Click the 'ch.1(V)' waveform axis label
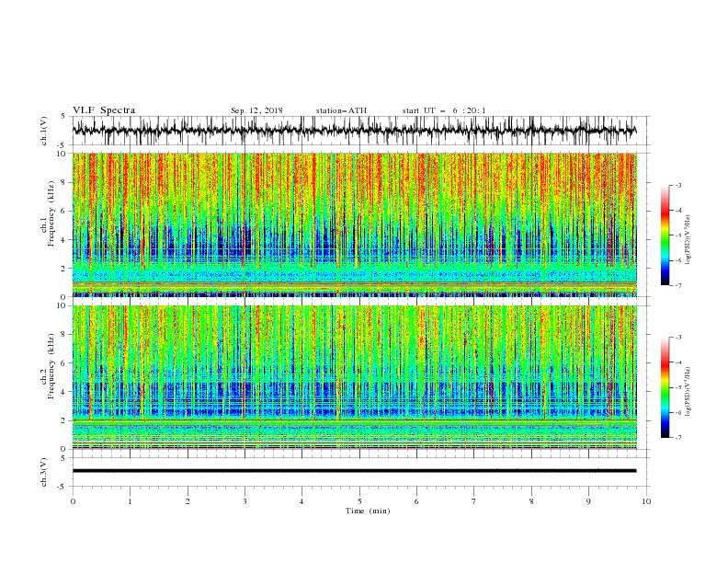 (x=44, y=131)
